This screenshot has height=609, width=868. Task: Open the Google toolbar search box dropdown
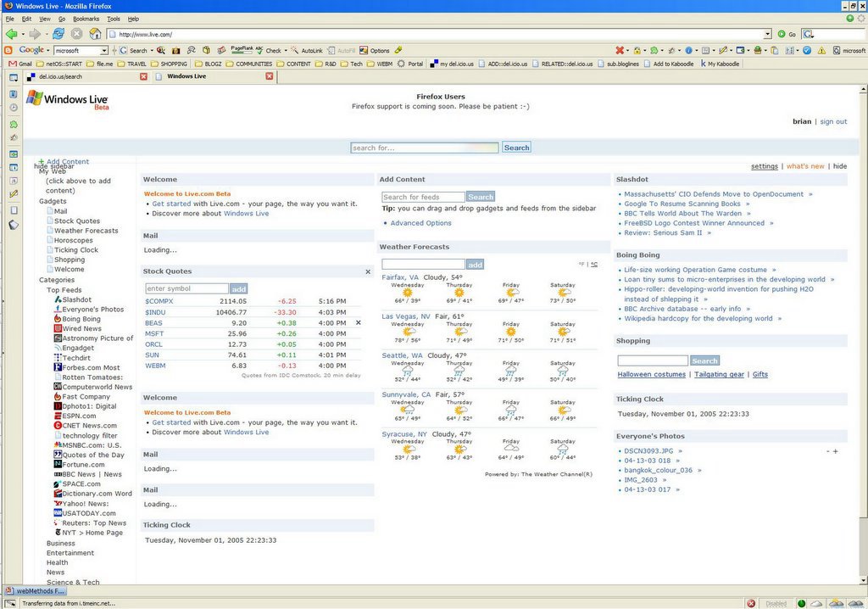tap(103, 50)
